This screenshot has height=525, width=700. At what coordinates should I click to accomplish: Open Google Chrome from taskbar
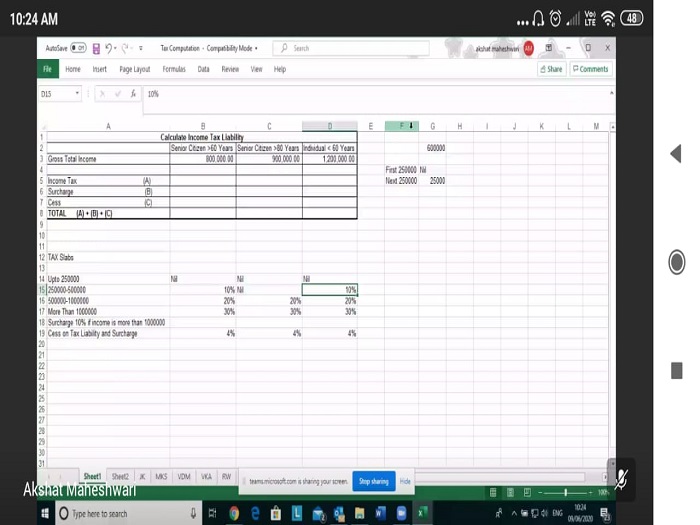point(234,514)
